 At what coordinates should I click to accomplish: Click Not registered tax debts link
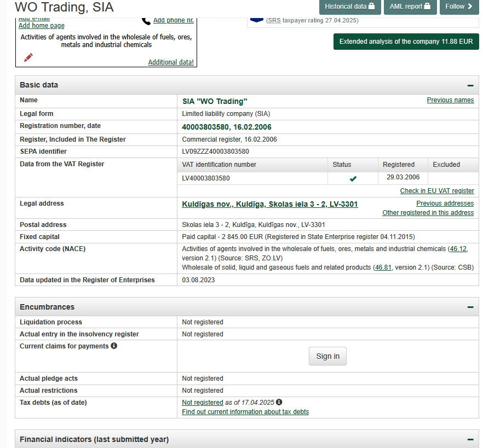(x=203, y=403)
